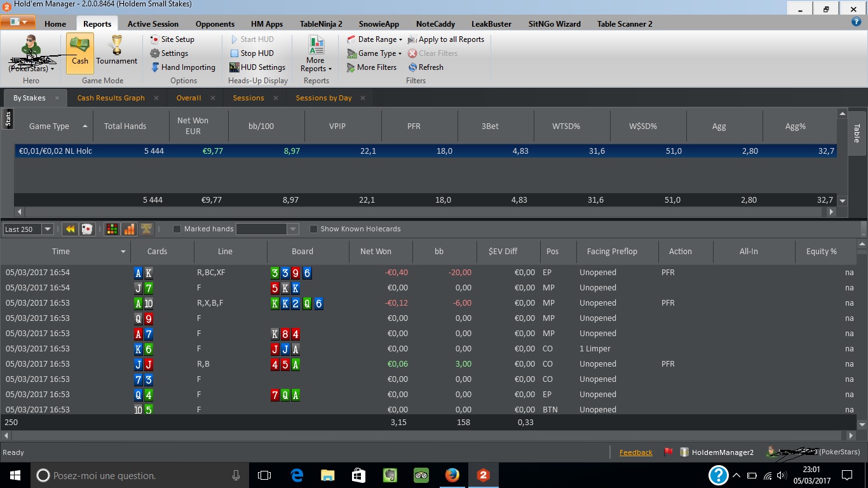Image resolution: width=868 pixels, height=488 pixels.
Task: Toggle the vertical Stats side panel
Action: tap(8, 119)
